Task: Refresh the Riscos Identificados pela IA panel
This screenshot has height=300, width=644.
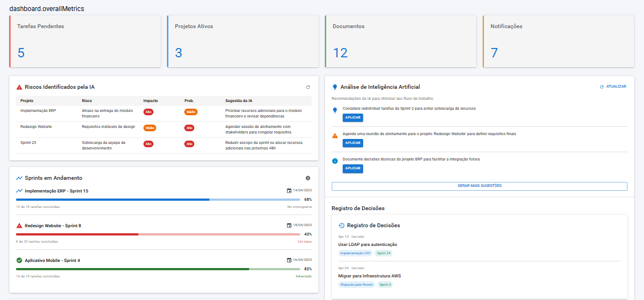Action: 308,87
